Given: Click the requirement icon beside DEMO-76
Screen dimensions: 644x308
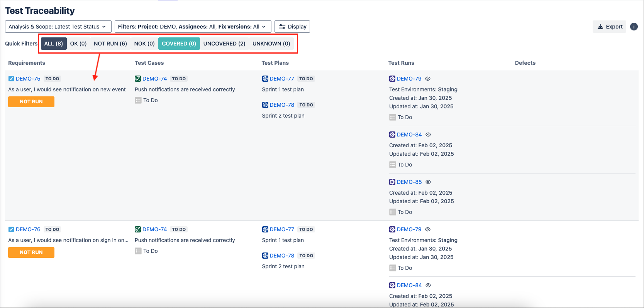Looking at the screenshot, I should pos(11,229).
